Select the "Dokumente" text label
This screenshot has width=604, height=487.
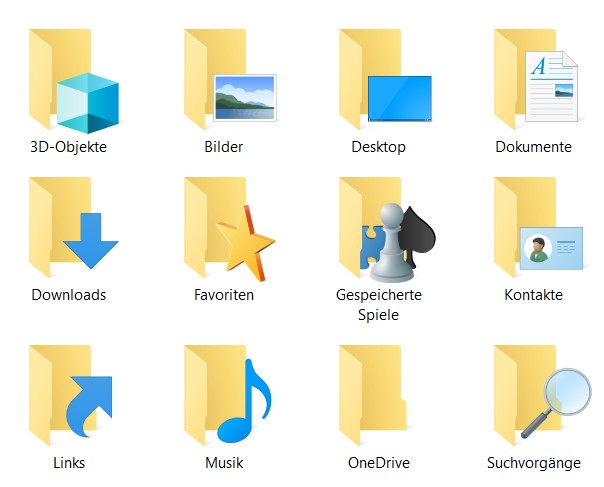tap(533, 147)
